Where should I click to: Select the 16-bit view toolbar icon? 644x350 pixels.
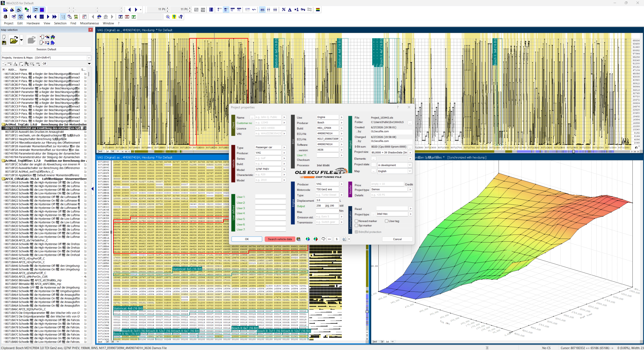(226, 10)
